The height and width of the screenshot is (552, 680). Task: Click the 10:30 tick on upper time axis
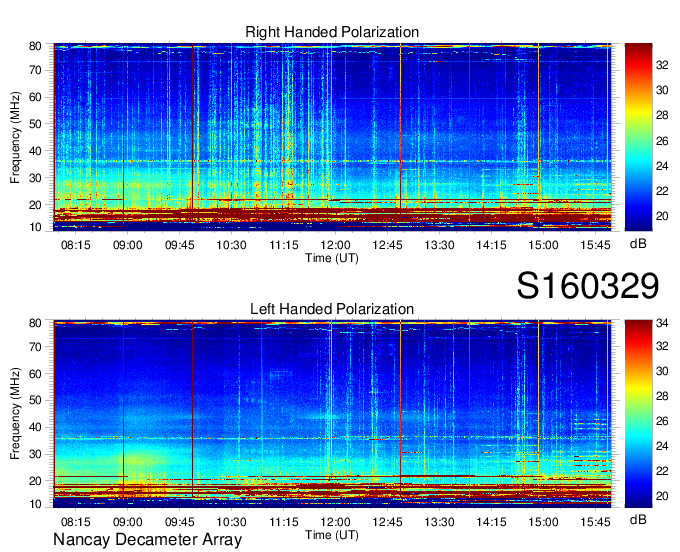(232, 245)
